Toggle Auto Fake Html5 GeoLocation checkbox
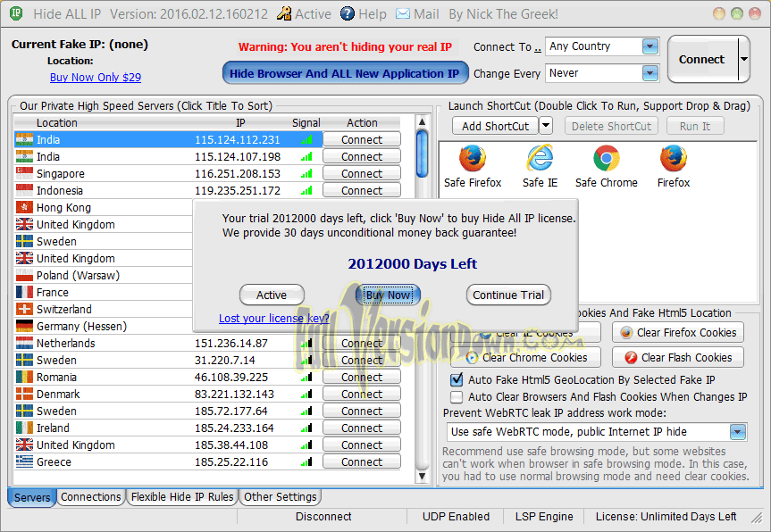This screenshot has height=532, width=771. [x=457, y=379]
